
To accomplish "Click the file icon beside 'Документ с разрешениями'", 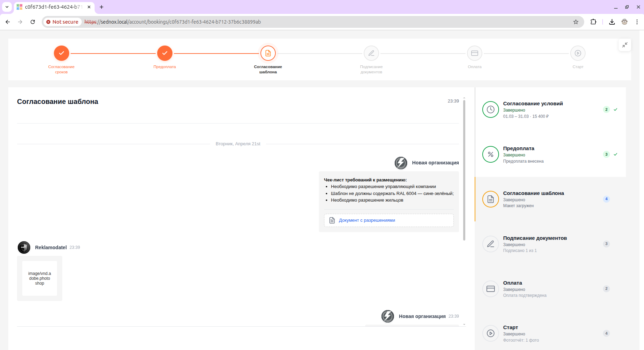I will coord(332,220).
